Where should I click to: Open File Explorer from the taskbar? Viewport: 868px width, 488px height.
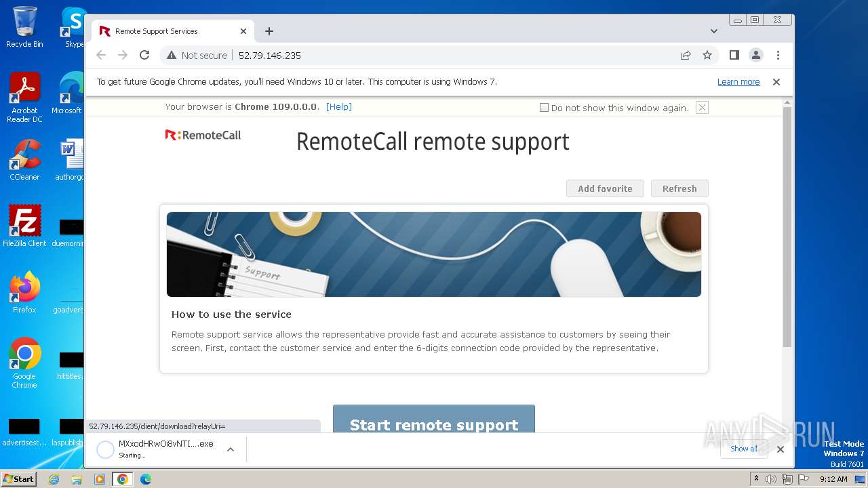[x=77, y=479]
